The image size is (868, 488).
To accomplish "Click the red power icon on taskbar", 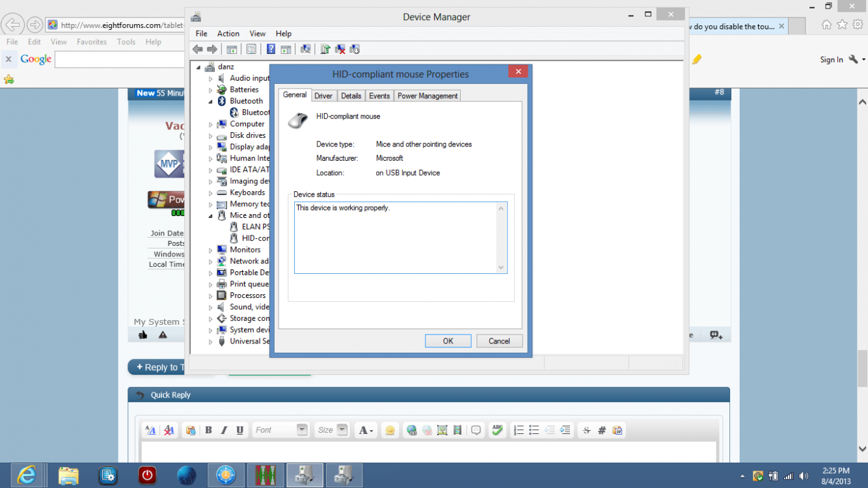I will pyautogui.click(x=147, y=476).
